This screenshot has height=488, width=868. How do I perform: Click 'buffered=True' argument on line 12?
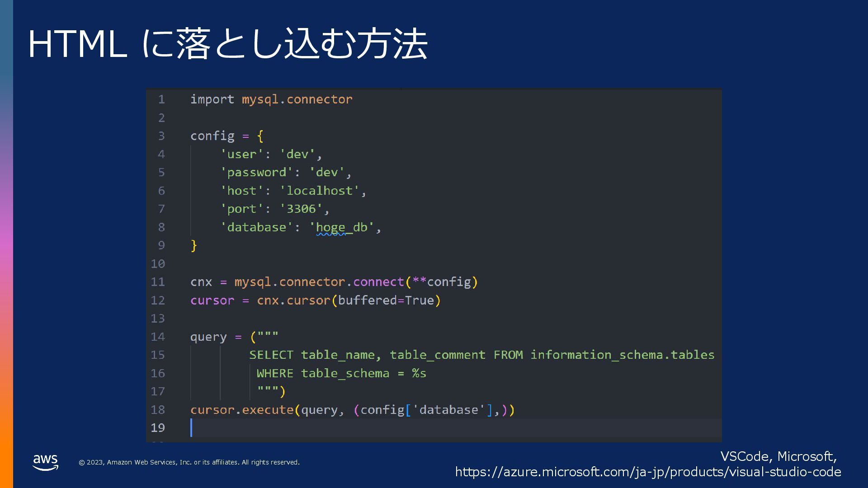[386, 300]
